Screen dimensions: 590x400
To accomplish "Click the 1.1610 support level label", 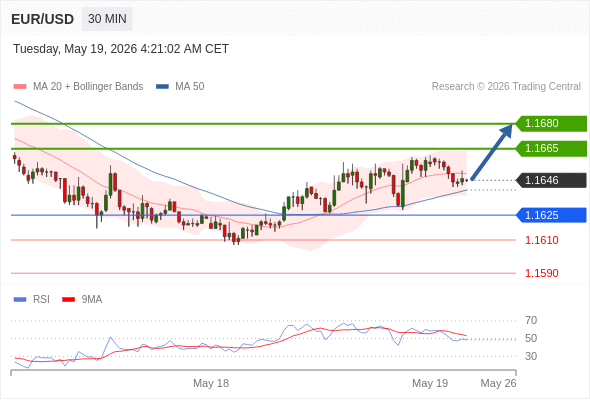I will tap(541, 240).
